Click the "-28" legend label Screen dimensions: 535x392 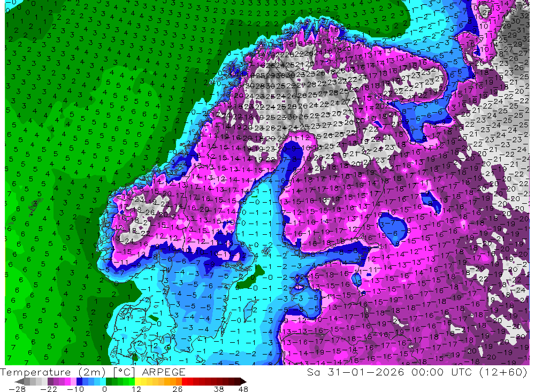17,389
